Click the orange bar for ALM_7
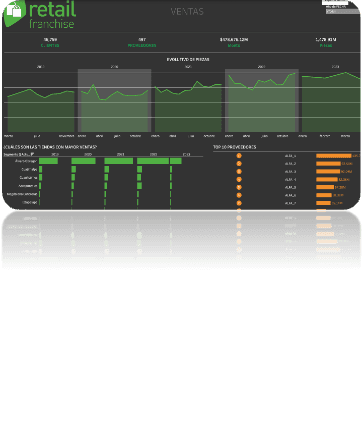The image size is (364, 424). coord(323,203)
